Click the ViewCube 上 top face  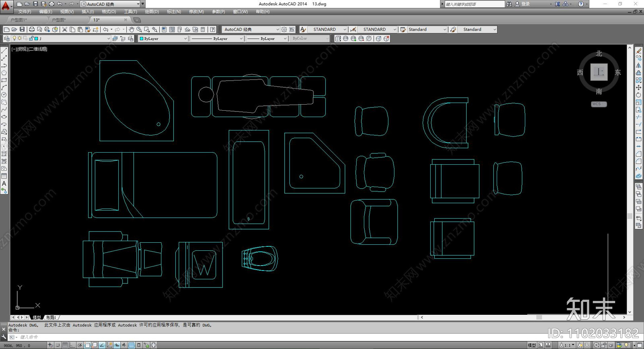[599, 72]
